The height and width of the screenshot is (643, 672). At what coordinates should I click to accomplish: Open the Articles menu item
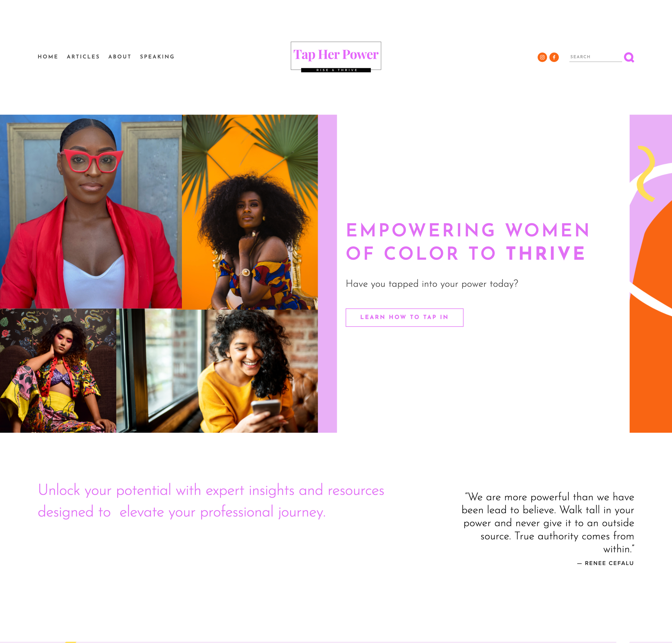click(x=83, y=57)
